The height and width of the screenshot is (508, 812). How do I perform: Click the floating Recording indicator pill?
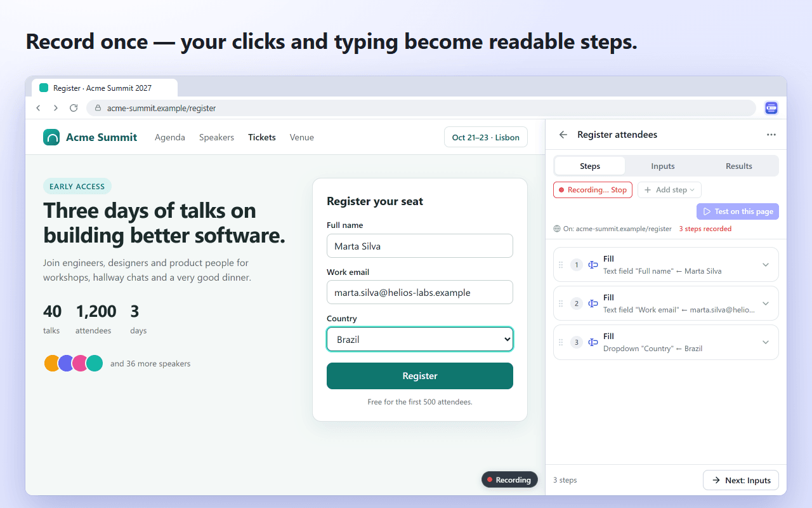tap(509, 479)
